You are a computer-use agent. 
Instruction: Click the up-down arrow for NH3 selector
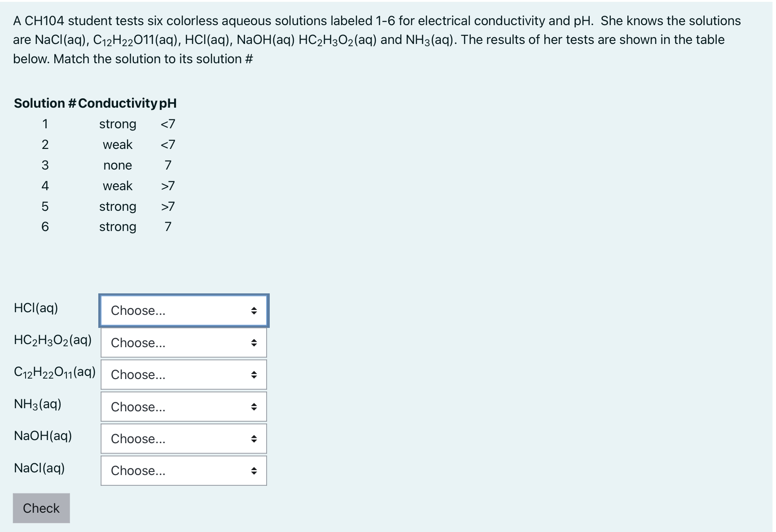(254, 406)
